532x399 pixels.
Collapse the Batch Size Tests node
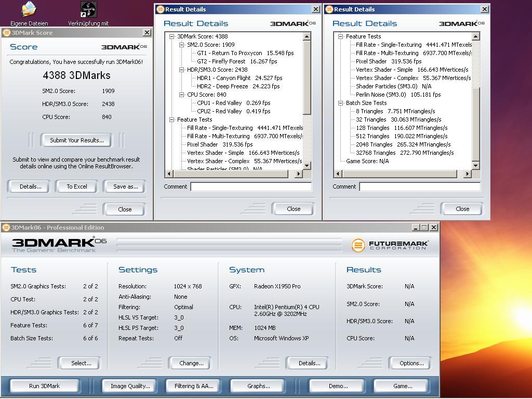click(x=340, y=103)
